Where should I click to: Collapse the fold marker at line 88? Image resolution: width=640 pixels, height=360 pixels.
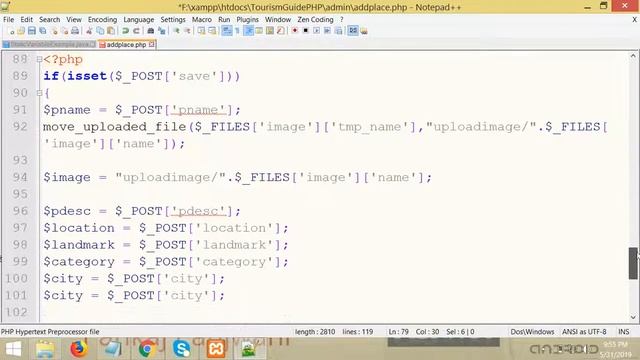[39, 59]
